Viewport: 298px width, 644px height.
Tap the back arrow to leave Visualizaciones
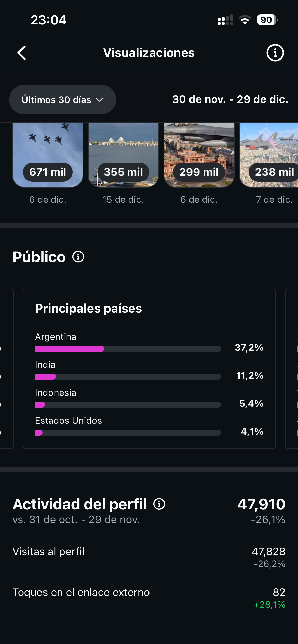point(22,53)
